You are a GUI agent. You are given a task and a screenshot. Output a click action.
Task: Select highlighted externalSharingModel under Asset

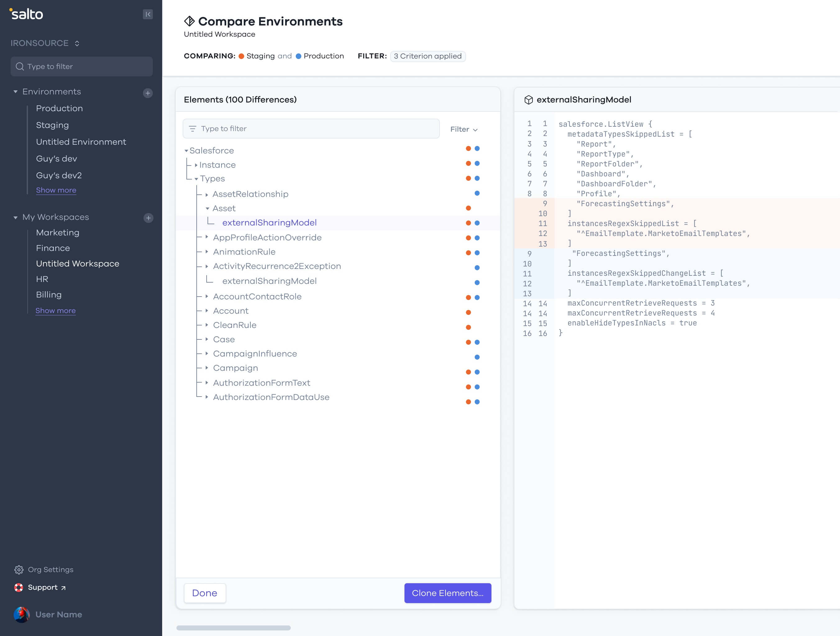click(x=269, y=223)
